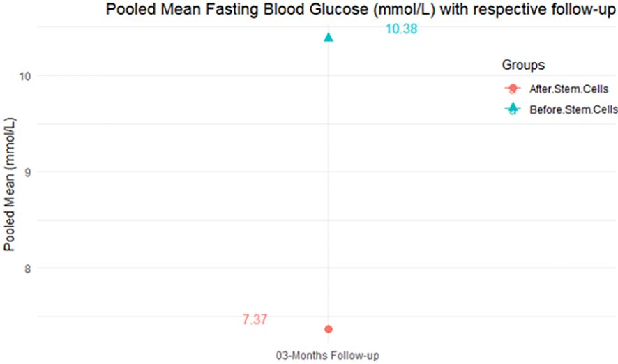618x364 pixels.
Task: Click the Before.Stem.Cells legend triangle marker
Action: pos(513,108)
